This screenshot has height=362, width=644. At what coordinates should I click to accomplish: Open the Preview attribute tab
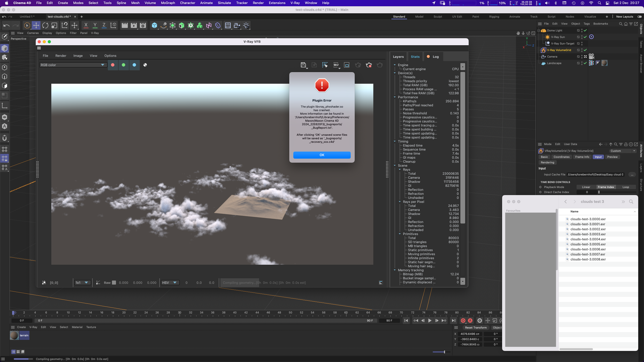click(612, 157)
